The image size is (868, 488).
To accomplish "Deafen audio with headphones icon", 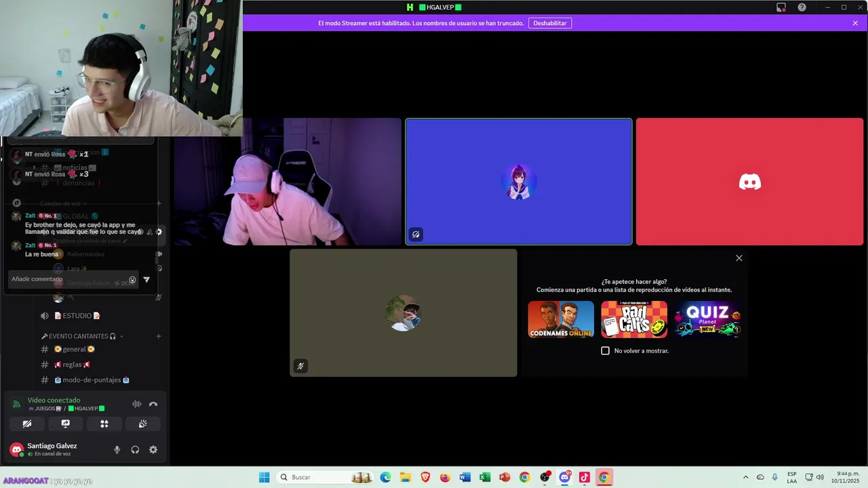I will (135, 449).
